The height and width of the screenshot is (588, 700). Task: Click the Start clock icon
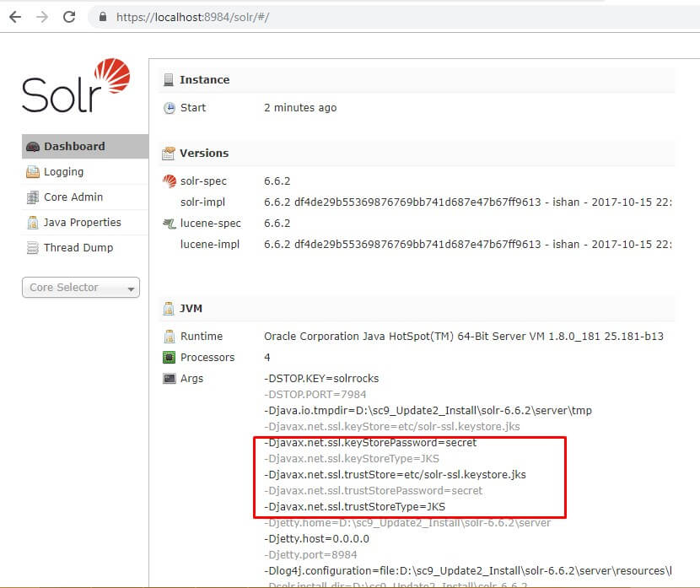(170, 108)
